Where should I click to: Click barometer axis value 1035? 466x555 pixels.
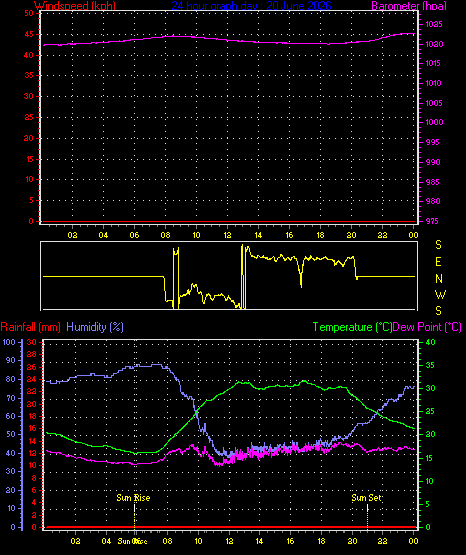click(434, 24)
